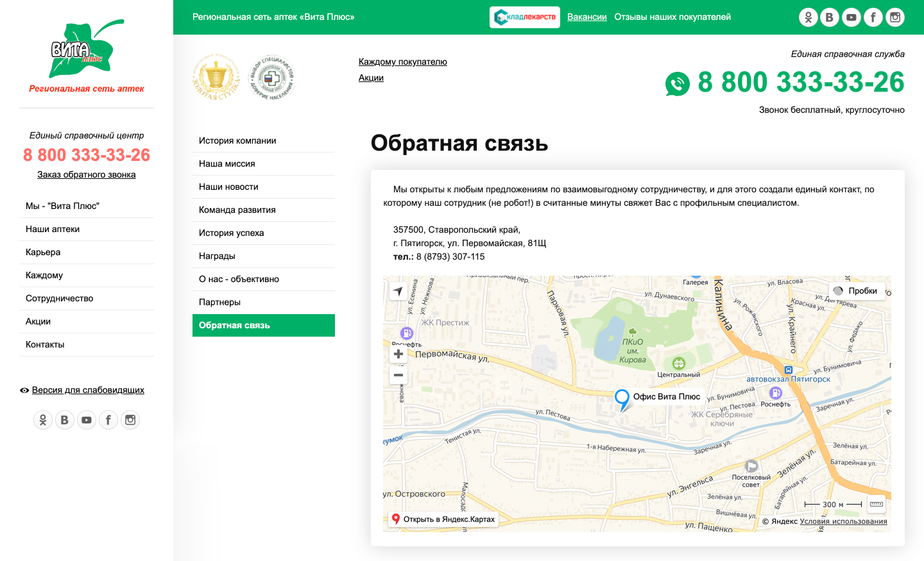Click the Роснефть marker near автовокзал

click(776, 393)
